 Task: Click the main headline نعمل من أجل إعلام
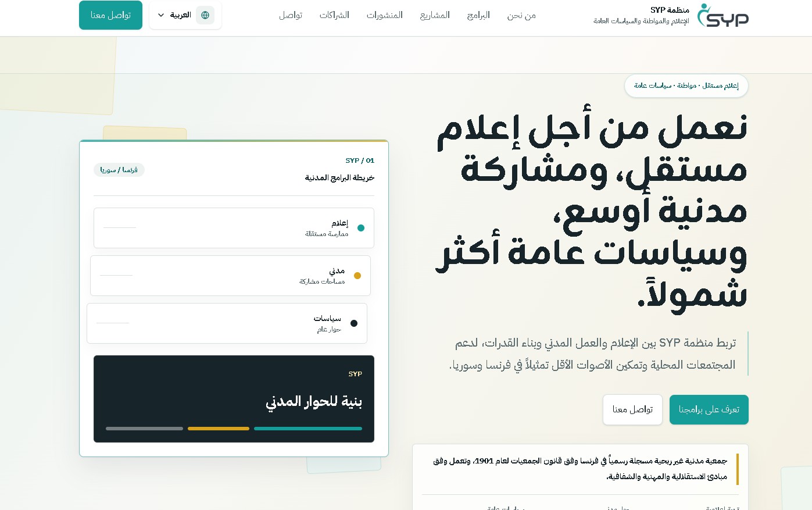592,211
